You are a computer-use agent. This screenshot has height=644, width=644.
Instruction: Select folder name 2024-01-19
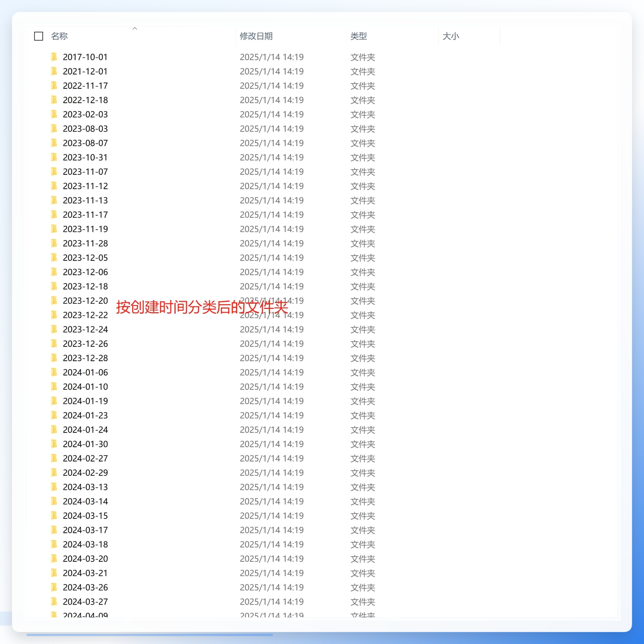[85, 401]
